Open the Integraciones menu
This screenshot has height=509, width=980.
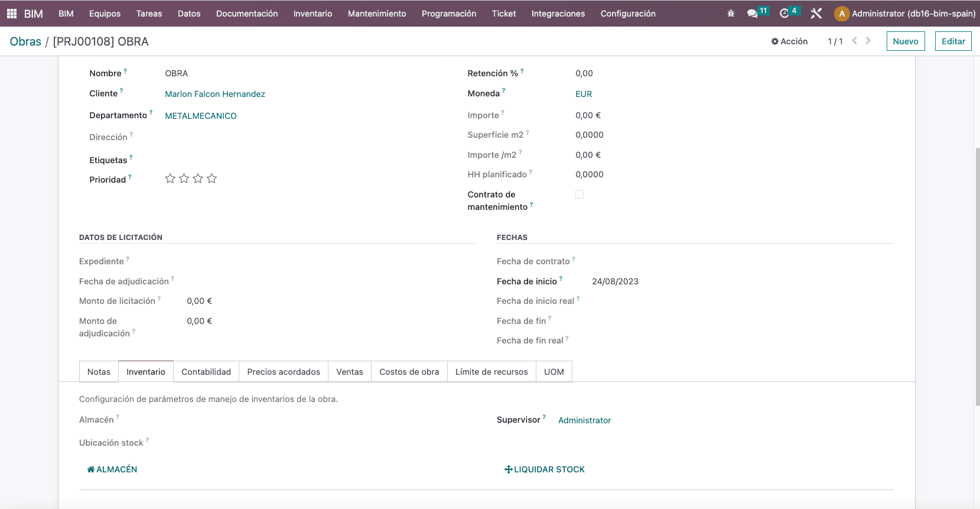click(x=558, y=13)
